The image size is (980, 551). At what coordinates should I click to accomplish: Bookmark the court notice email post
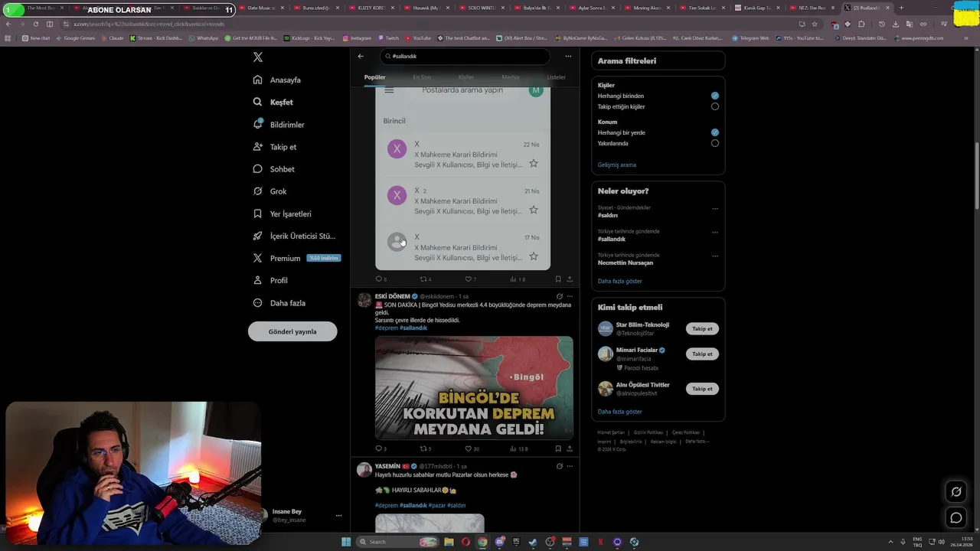pyautogui.click(x=558, y=279)
